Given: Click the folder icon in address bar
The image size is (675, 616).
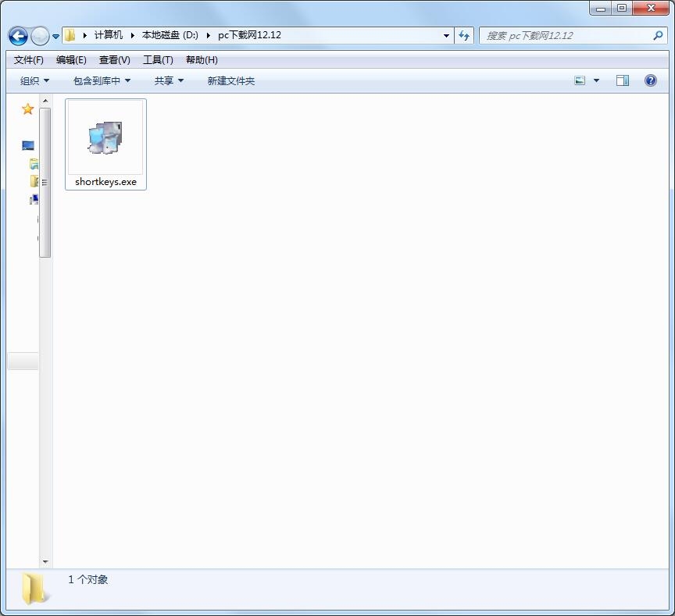Looking at the screenshot, I should tap(70, 35).
